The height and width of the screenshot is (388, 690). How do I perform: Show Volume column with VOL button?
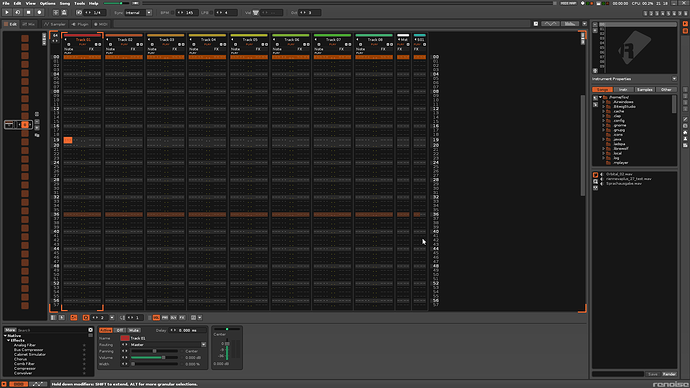pyautogui.click(x=156, y=318)
